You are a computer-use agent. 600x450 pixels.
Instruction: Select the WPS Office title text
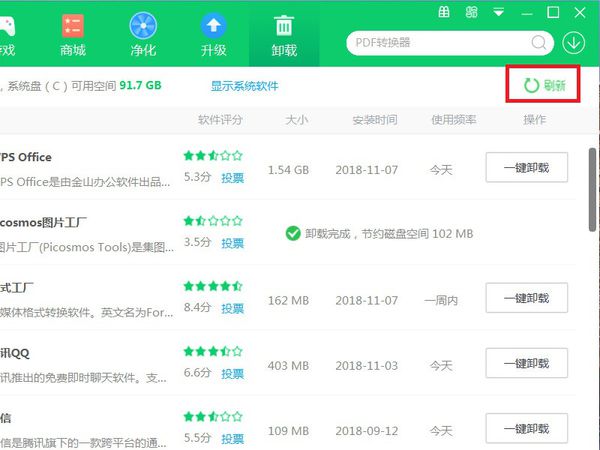tap(26, 157)
